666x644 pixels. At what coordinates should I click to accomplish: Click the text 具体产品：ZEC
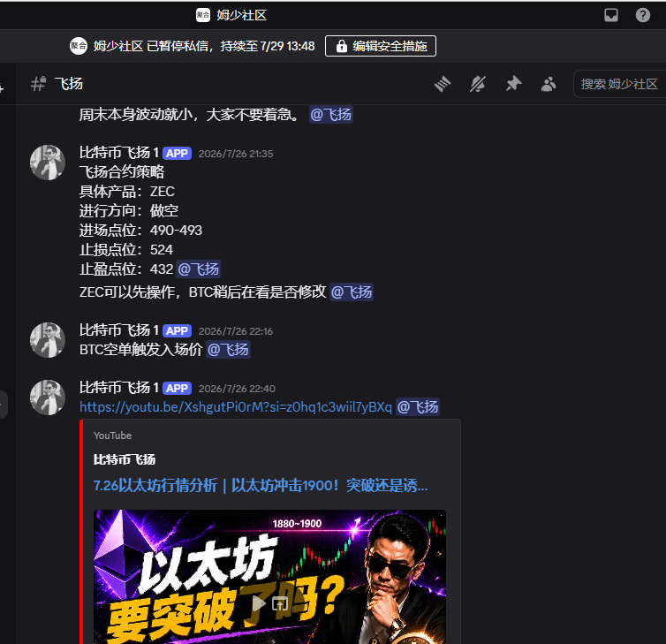tap(127, 191)
